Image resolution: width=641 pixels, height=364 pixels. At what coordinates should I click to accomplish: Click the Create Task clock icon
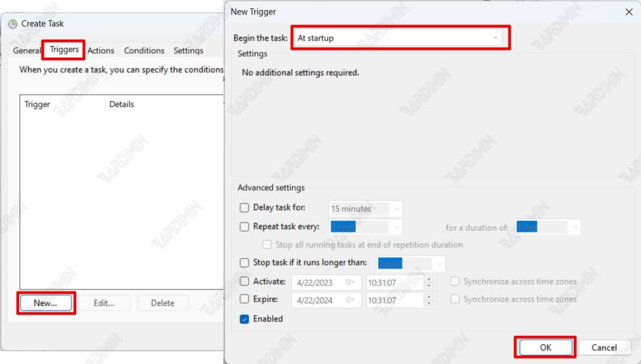(13, 24)
